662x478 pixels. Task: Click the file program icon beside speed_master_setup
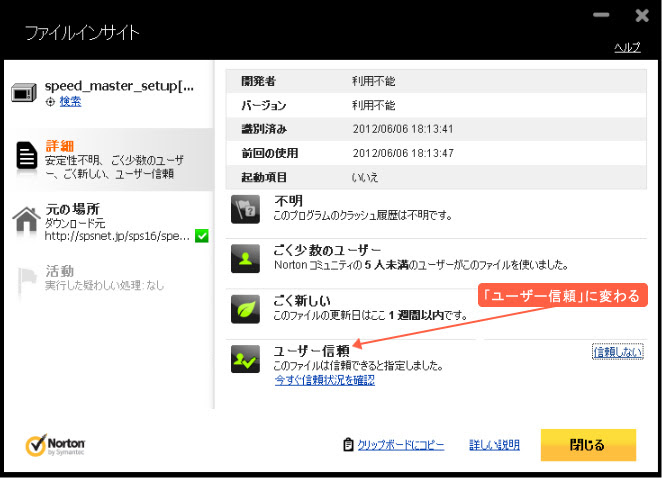click(x=24, y=92)
